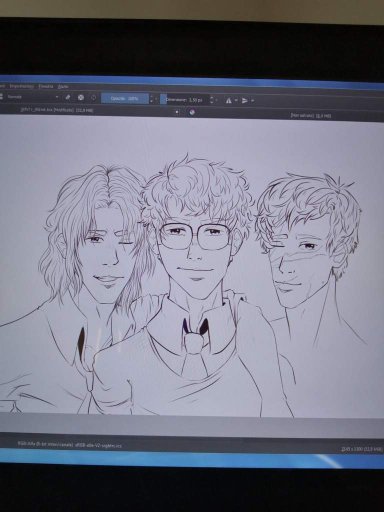Click the horizontal mirror tool icon
The width and height of the screenshot is (384, 512).
coord(229,100)
